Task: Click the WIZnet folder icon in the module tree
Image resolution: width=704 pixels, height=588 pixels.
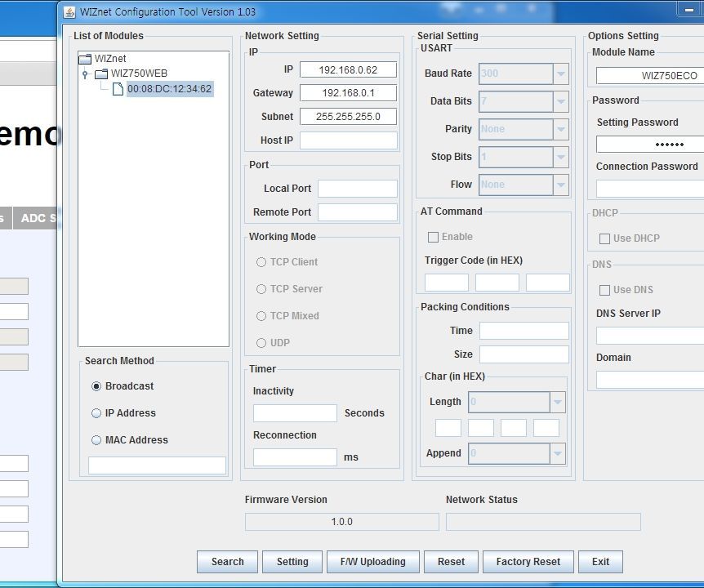Action: 84,58
